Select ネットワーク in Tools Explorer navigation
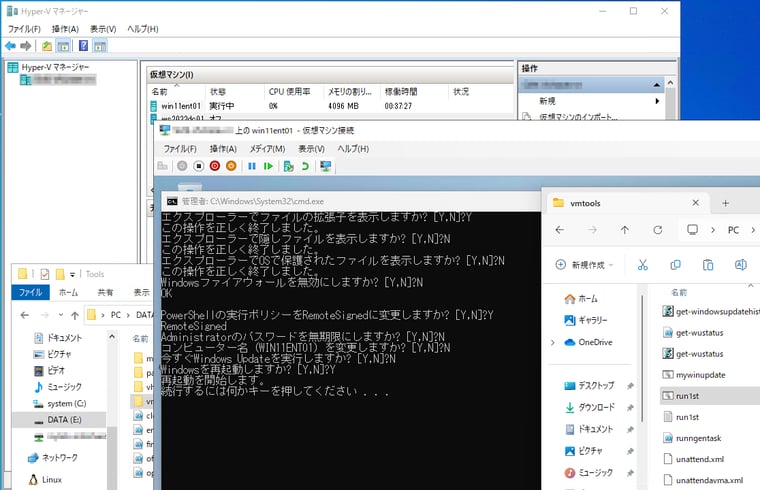The width and height of the screenshot is (760, 490). (x=53, y=458)
